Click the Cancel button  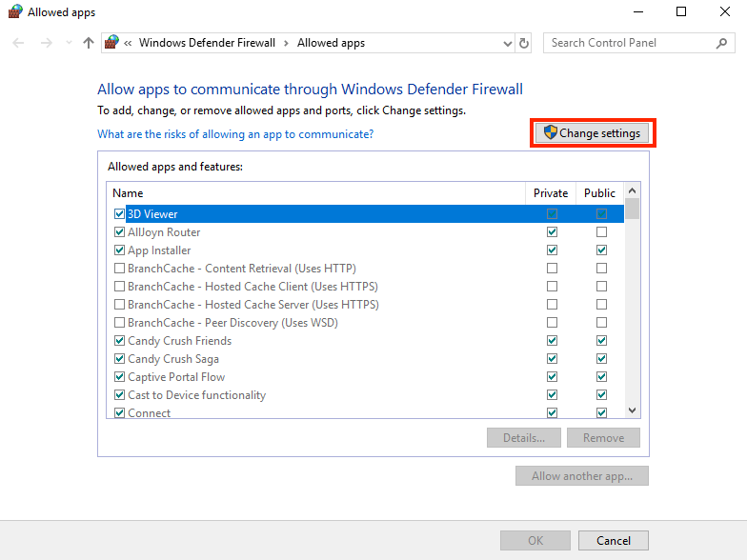tap(614, 541)
